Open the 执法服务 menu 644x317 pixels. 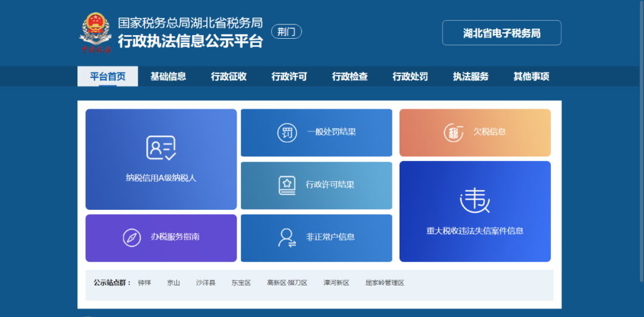470,77
